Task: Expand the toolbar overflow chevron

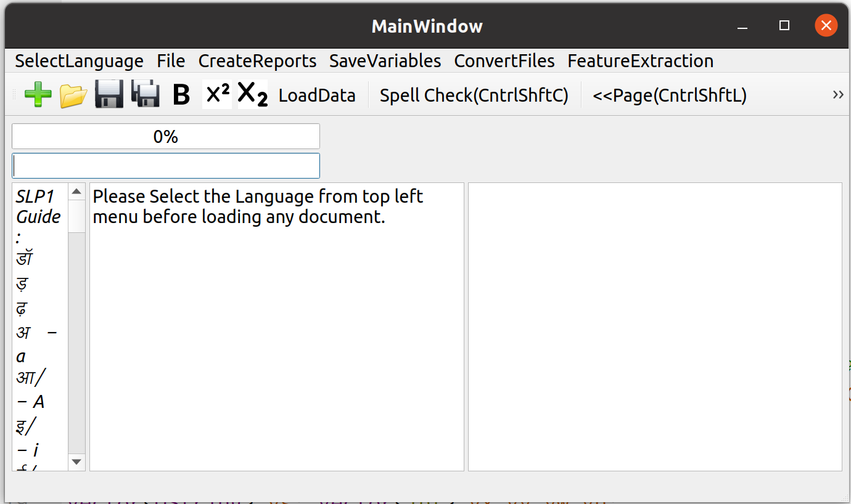Action: (x=838, y=94)
